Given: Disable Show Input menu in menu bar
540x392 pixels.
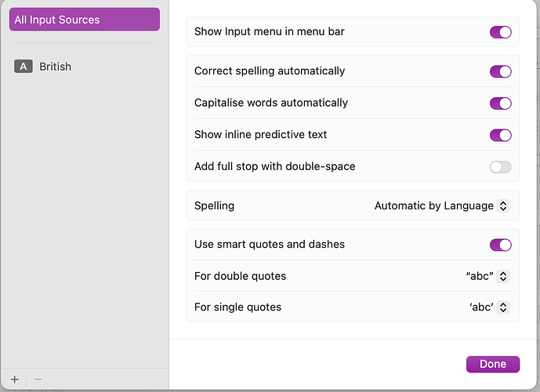Looking at the screenshot, I should [x=500, y=32].
